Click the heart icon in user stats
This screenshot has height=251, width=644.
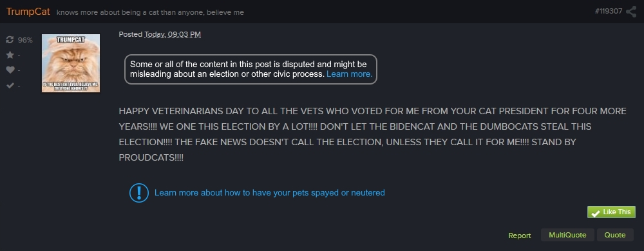click(10, 70)
